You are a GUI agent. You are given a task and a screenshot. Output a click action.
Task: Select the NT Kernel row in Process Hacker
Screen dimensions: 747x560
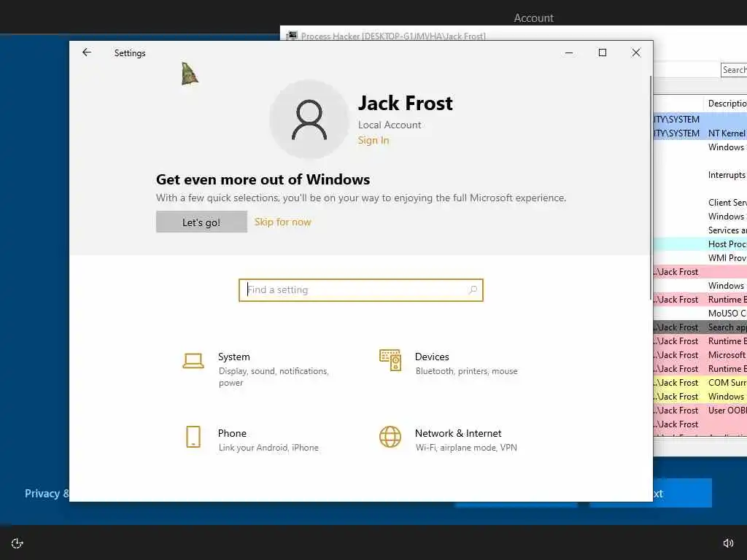pos(700,133)
